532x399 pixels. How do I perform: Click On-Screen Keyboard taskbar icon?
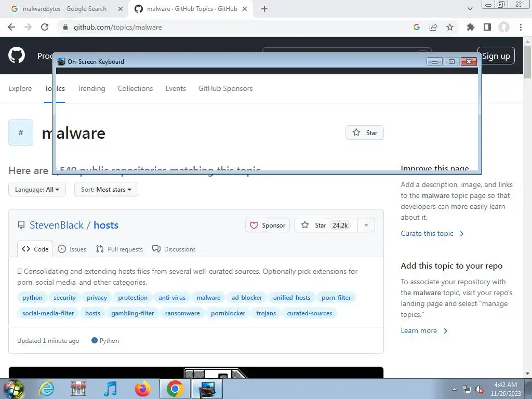point(207,389)
